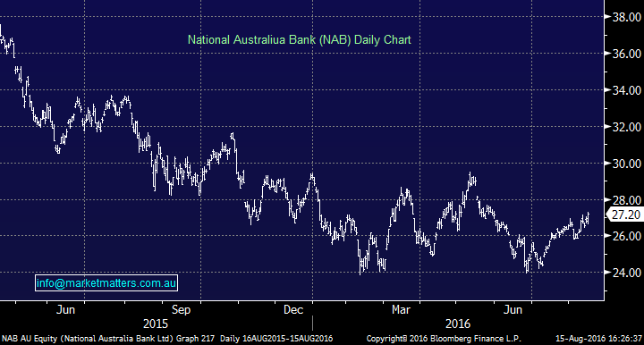Click the timestamp '15-Aug-2016 16:26:37'

point(598,339)
